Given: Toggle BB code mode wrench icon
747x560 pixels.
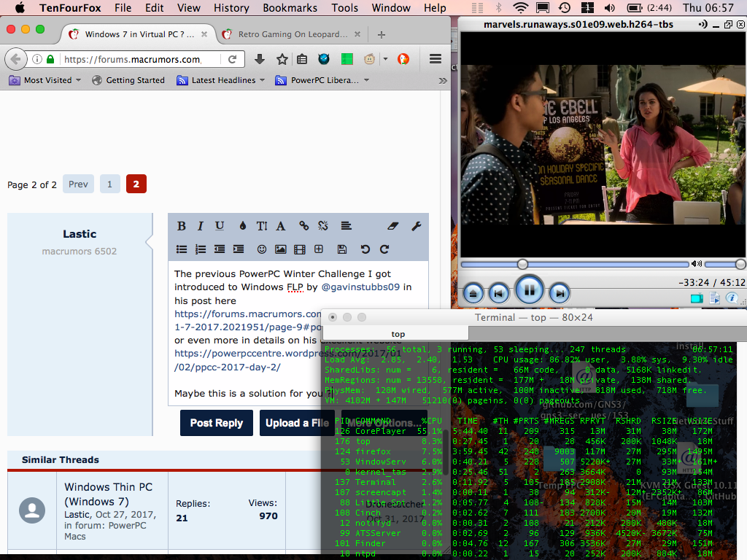Looking at the screenshot, I should (x=416, y=226).
